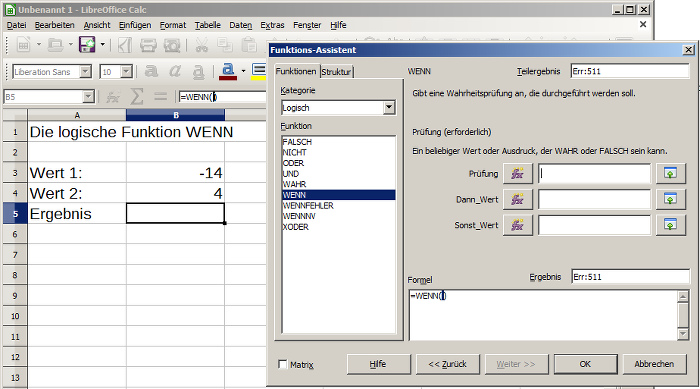The height and width of the screenshot is (389, 700).
Task: Click the Formel scrollbar down arrow
Action: 683,334
